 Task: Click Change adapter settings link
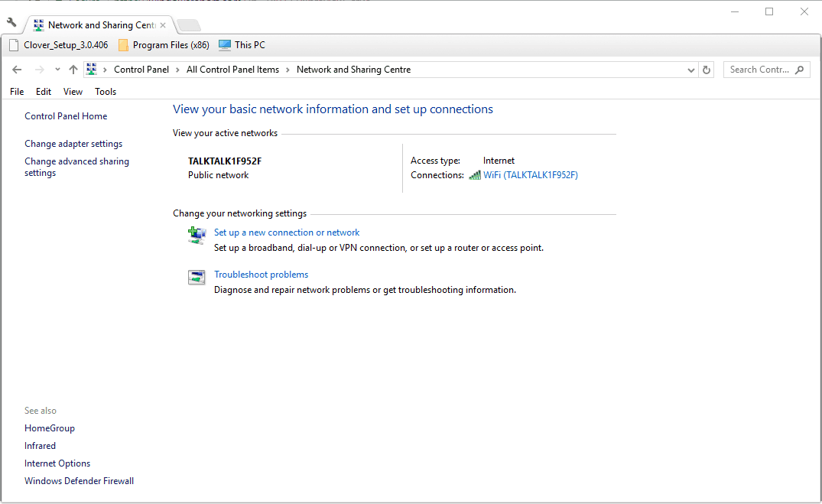(73, 144)
